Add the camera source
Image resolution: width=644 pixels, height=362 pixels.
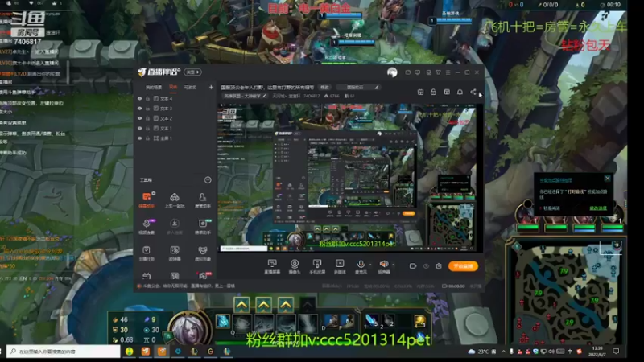pos(295,266)
